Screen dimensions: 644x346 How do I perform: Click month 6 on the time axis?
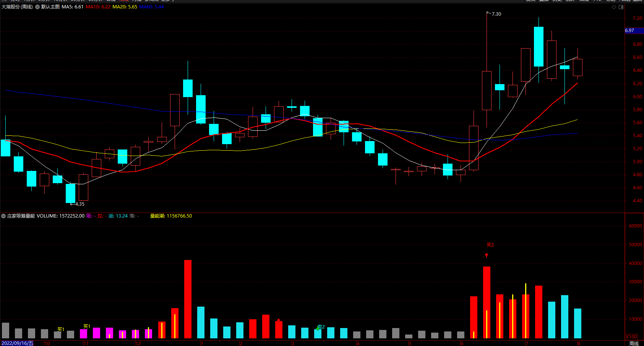(462, 343)
